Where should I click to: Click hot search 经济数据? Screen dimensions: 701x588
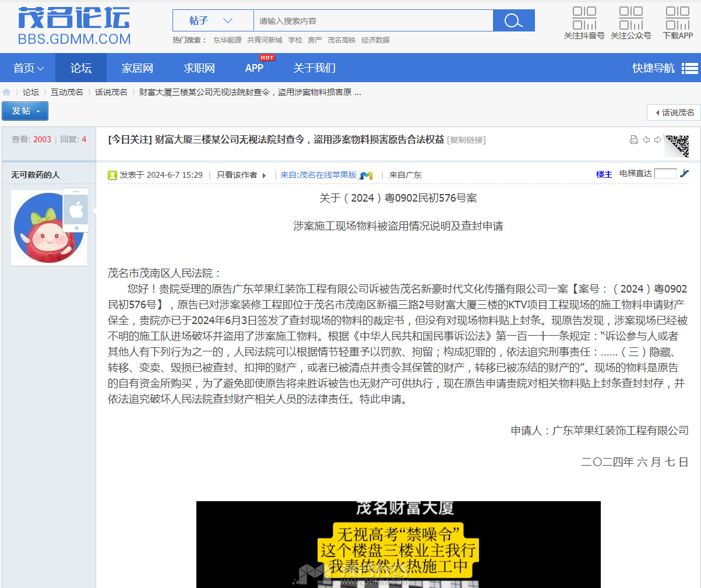coord(375,40)
